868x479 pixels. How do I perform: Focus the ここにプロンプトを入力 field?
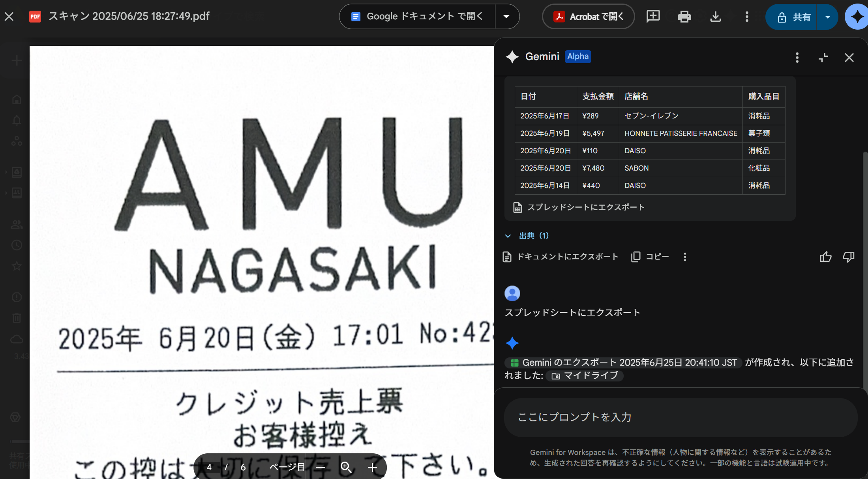click(681, 417)
